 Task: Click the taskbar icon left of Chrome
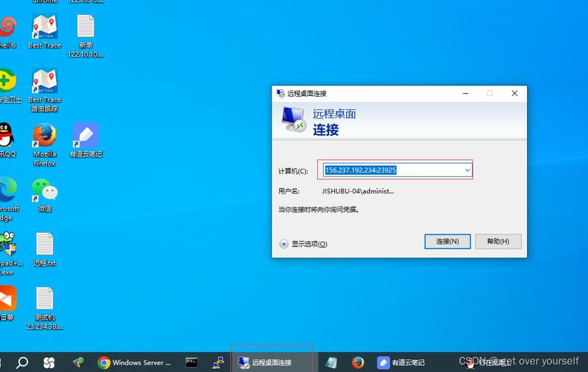(x=78, y=362)
